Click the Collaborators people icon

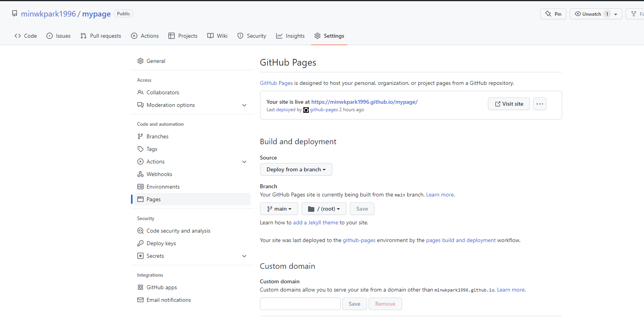[x=140, y=92]
